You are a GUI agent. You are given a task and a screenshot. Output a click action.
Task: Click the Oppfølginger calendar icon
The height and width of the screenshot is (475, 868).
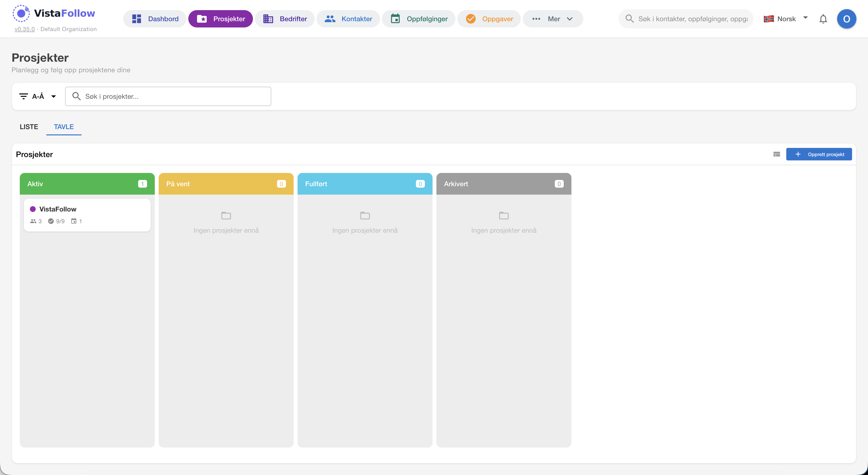point(395,19)
